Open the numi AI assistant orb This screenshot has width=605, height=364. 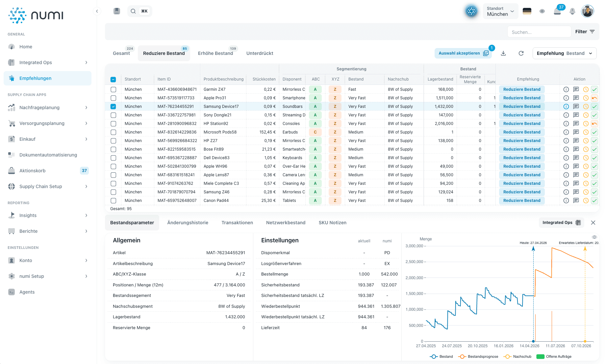(x=471, y=11)
